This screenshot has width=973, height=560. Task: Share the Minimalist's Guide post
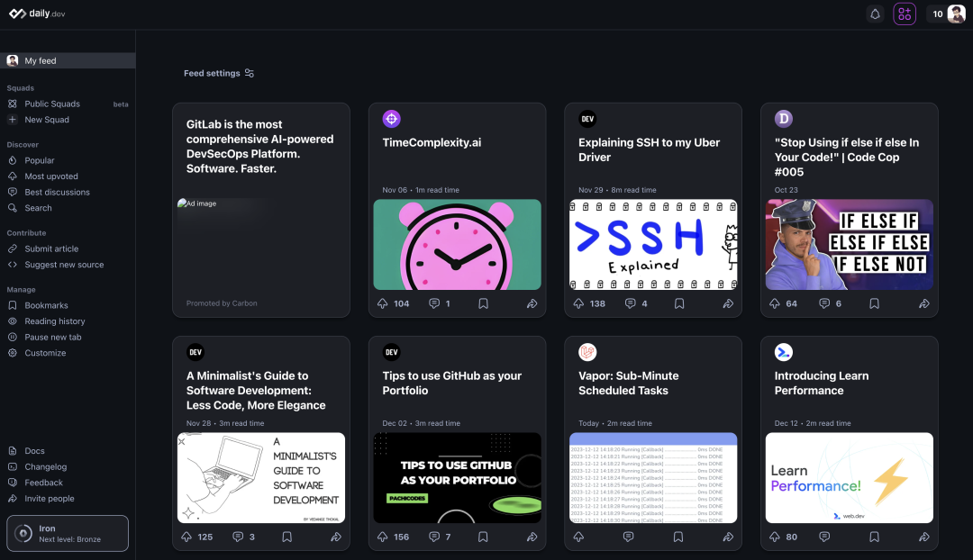(x=336, y=537)
